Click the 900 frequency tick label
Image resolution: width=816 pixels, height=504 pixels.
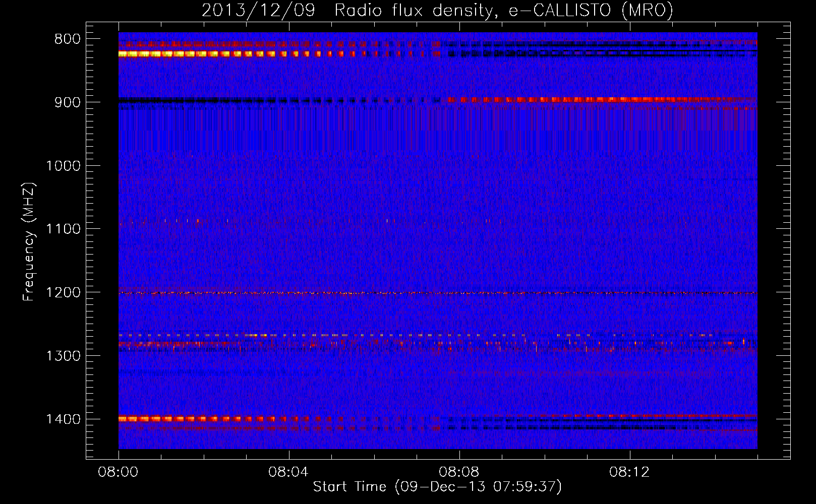(68, 102)
